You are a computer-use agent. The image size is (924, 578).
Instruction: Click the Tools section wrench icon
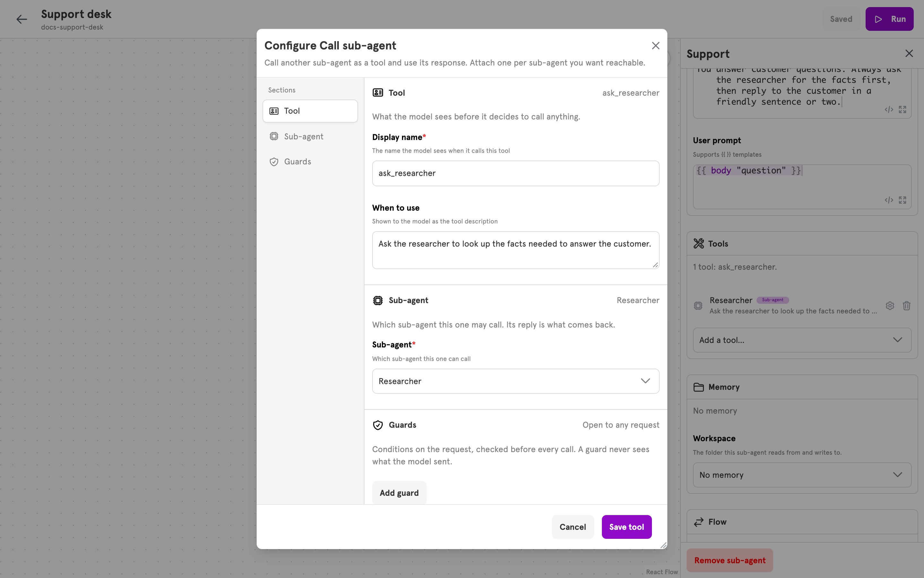click(x=699, y=243)
